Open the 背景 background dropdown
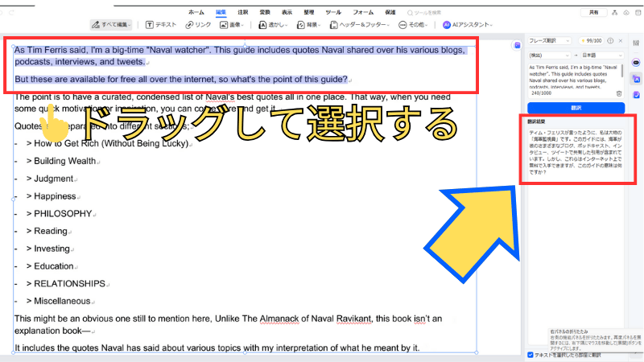The height and width of the screenshot is (362, 644). click(308, 25)
